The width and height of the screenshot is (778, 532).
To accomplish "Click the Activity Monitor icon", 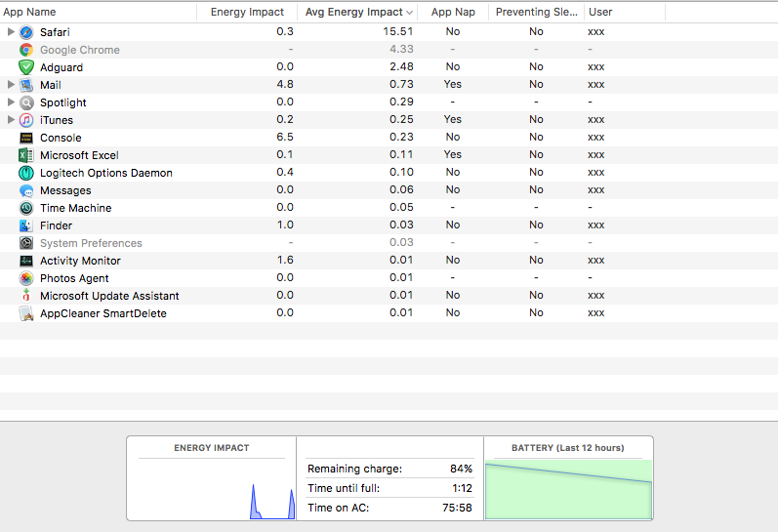I will [x=26, y=261].
